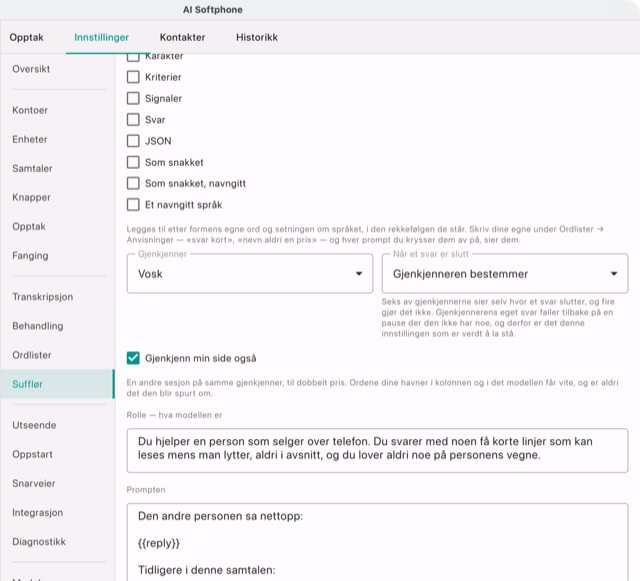
Task: Enable the Signaler checkbox
Action: pyautogui.click(x=133, y=98)
